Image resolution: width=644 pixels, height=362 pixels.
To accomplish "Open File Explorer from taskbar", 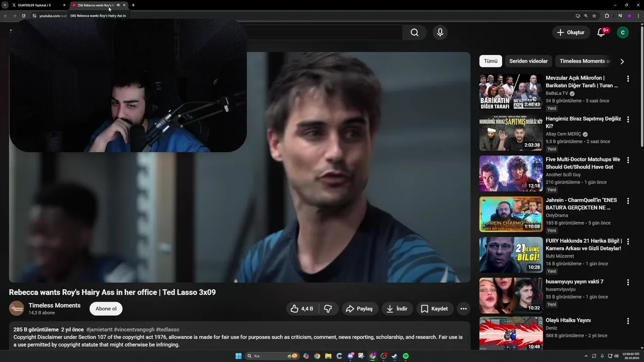I will click(328, 356).
